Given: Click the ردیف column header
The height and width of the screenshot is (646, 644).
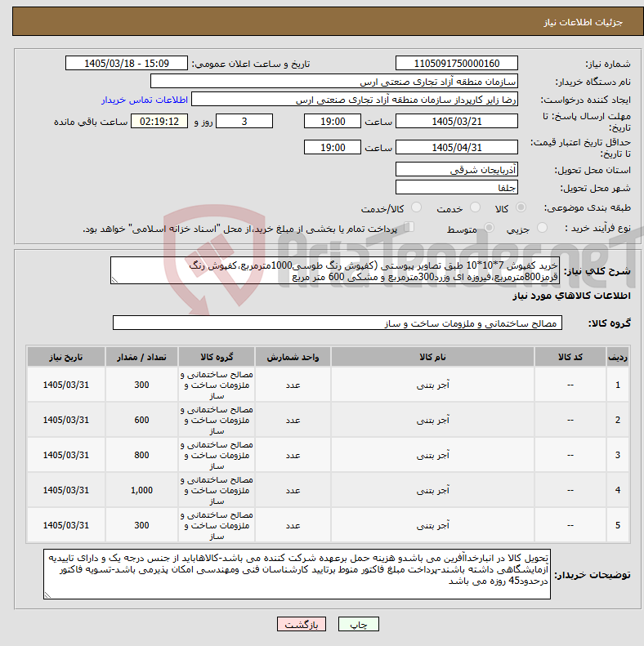Looking at the screenshot, I should pyautogui.click(x=618, y=357).
